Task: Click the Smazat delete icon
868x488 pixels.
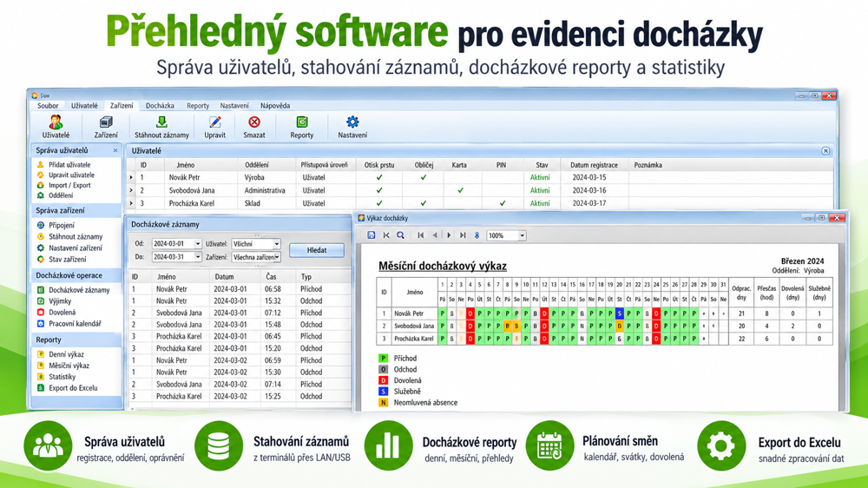Action: click(x=254, y=122)
